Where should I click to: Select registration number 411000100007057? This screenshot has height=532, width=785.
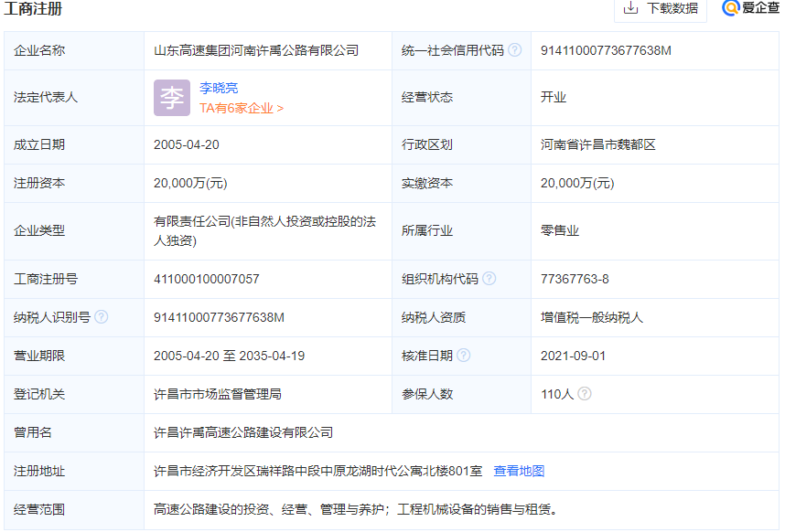coord(206,279)
